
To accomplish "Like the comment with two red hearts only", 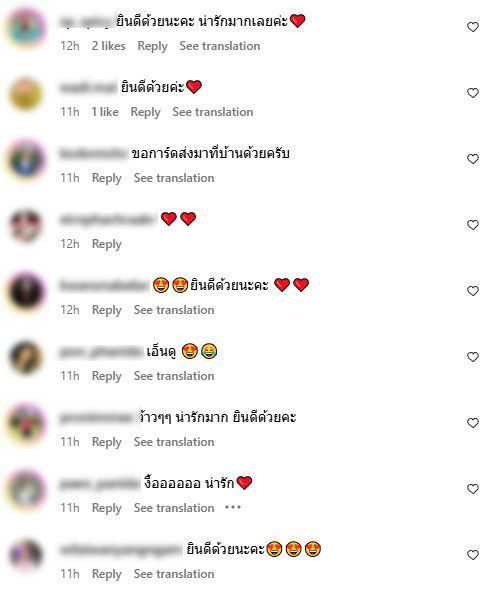I will 473,225.
